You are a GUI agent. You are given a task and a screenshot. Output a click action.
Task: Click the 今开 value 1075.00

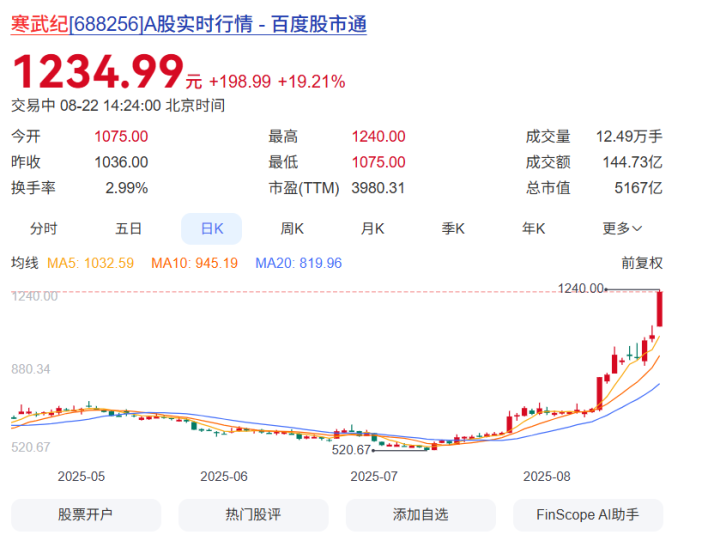tap(121, 136)
